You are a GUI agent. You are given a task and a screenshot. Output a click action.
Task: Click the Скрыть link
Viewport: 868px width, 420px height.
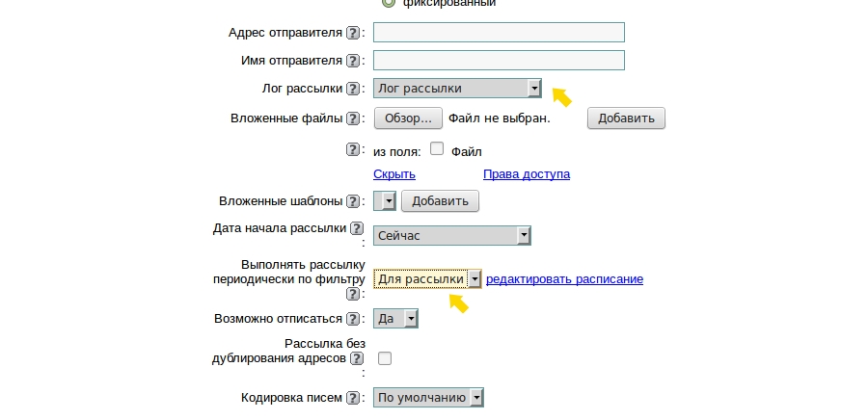(393, 174)
